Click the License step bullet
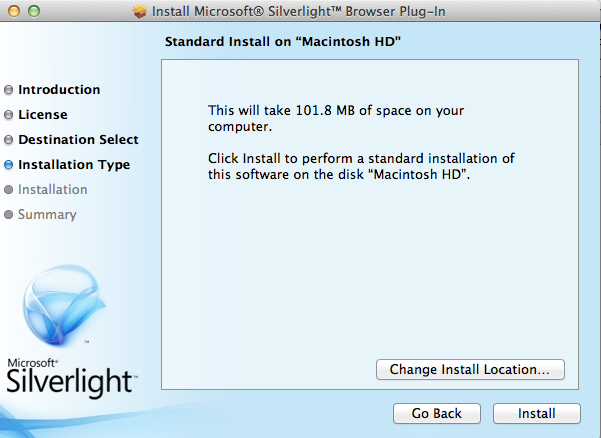Screen dimensions: 601x438 8,115
